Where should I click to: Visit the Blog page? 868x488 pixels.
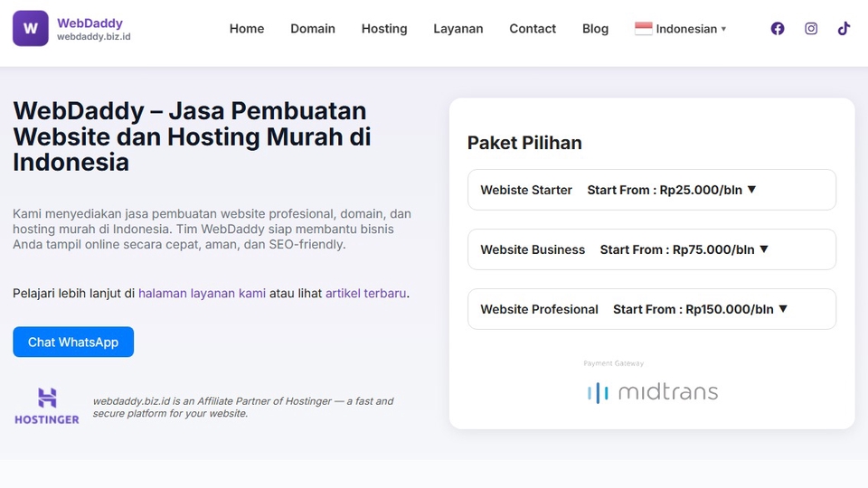coord(595,29)
